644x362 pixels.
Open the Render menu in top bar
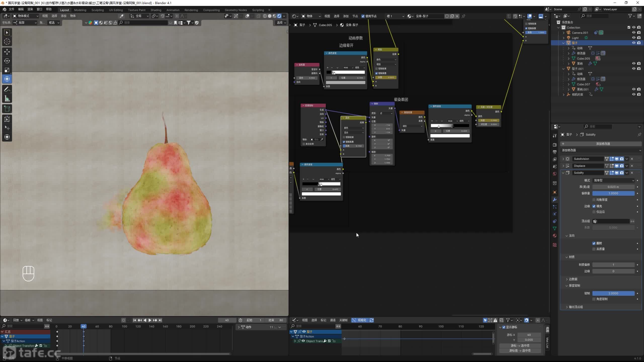(30, 9)
